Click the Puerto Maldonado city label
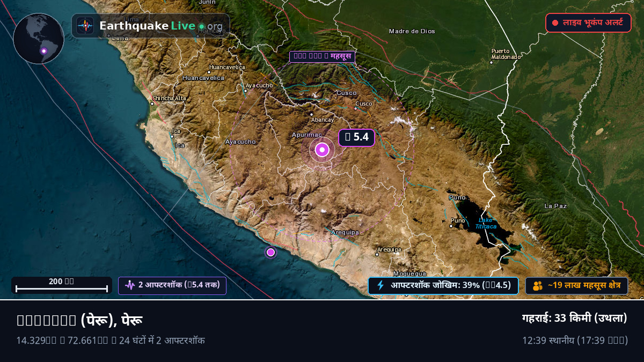Viewport: 644px width, 362px height. [506, 54]
